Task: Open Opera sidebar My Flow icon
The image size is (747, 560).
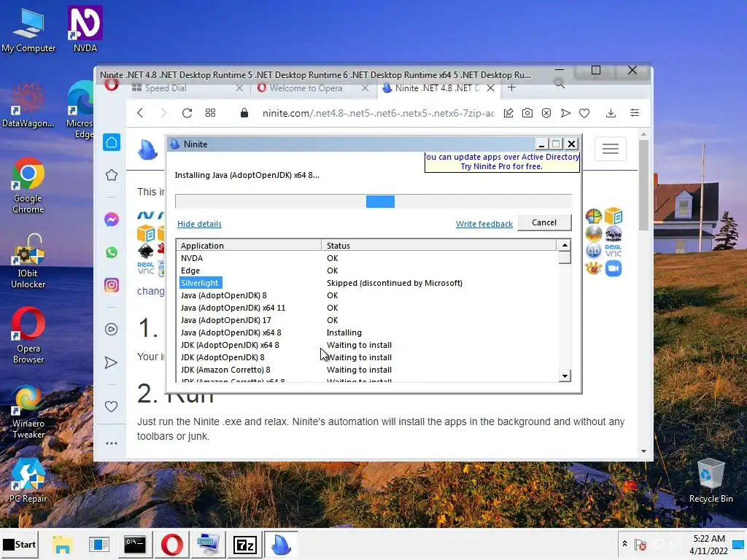Action: click(112, 363)
